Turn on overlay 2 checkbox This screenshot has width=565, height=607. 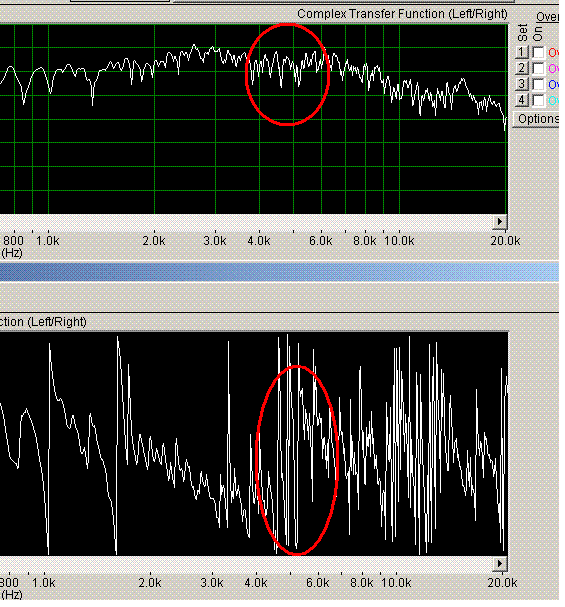coord(538,69)
